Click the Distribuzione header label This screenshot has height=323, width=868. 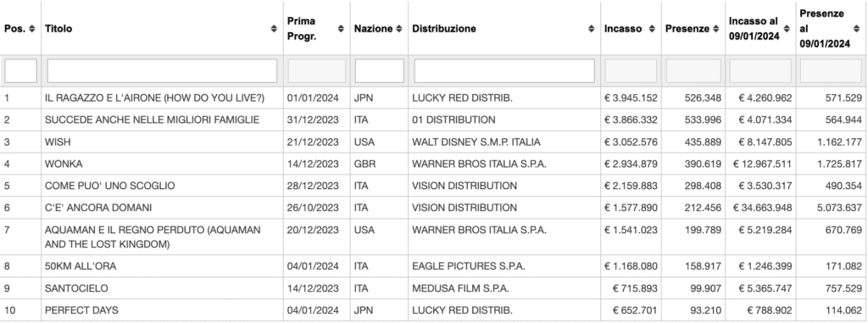[444, 29]
